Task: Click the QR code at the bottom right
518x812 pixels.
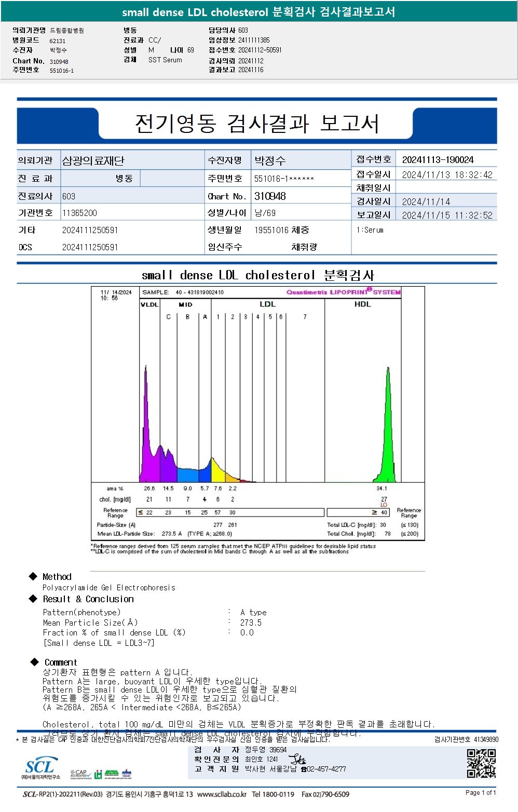Action: (481, 763)
